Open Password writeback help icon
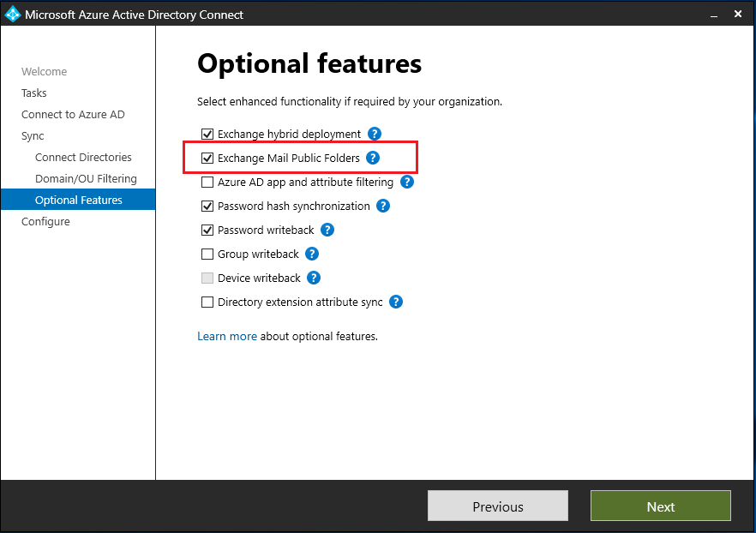Viewport: 756px width, 533px height. 327,230
